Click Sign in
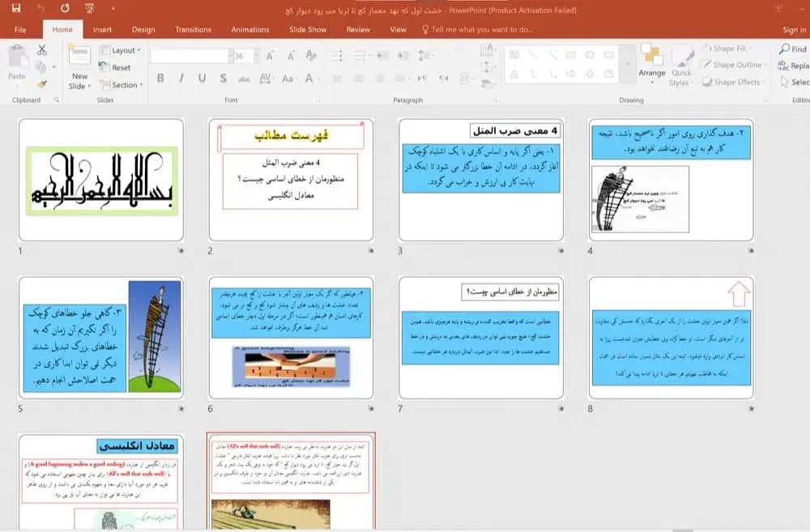810x532 pixels. pos(794,30)
